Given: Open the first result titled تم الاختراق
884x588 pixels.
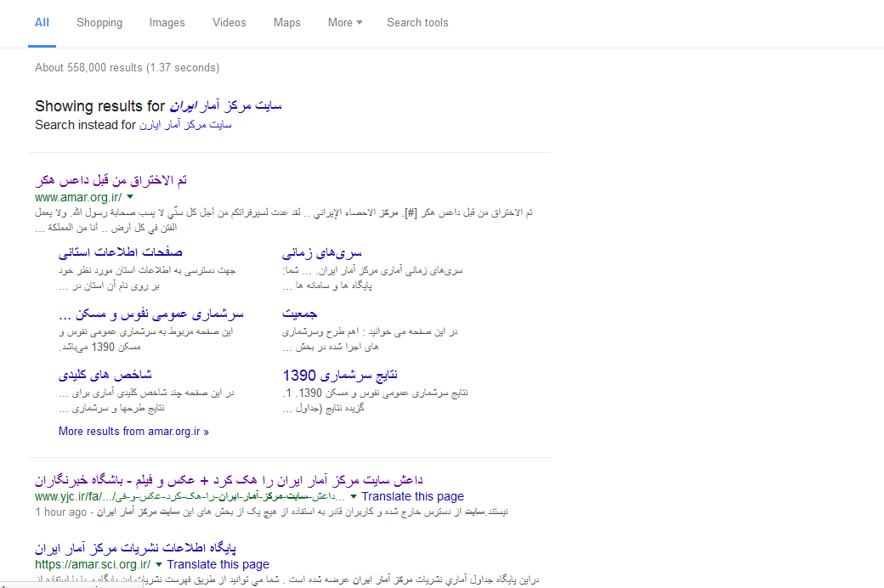Looking at the screenshot, I should 113,179.
